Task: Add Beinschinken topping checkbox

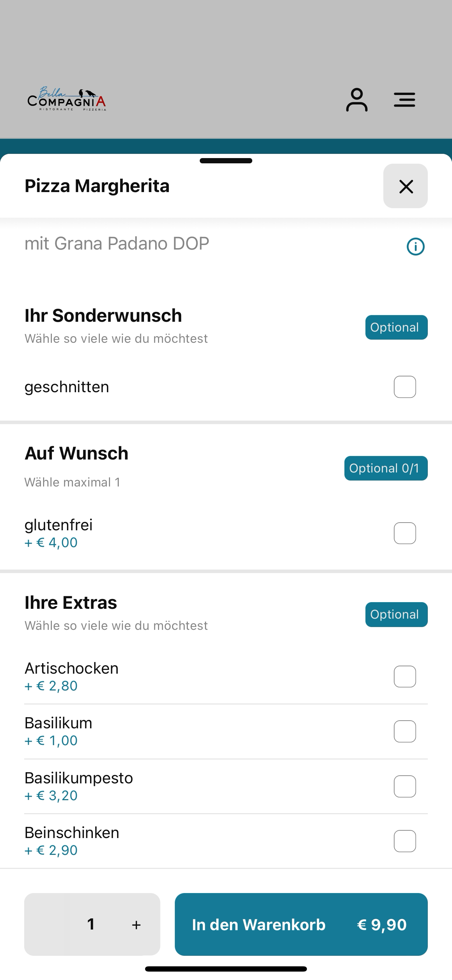Action: click(x=405, y=841)
